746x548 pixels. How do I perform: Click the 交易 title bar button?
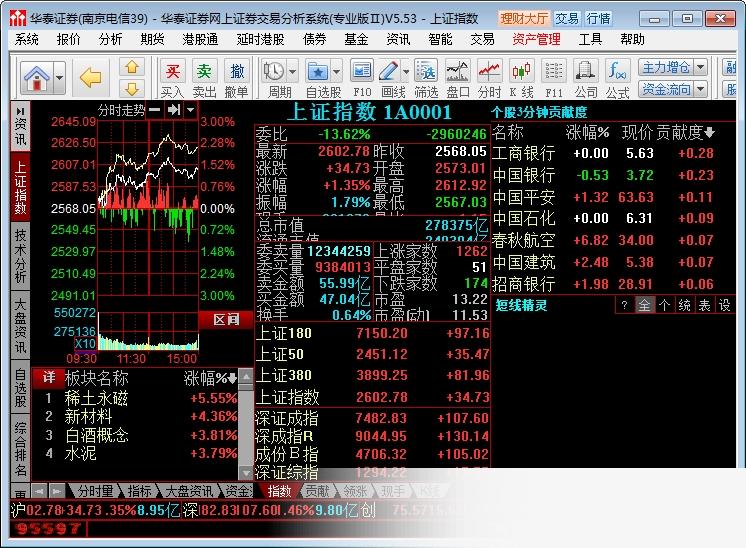point(567,19)
